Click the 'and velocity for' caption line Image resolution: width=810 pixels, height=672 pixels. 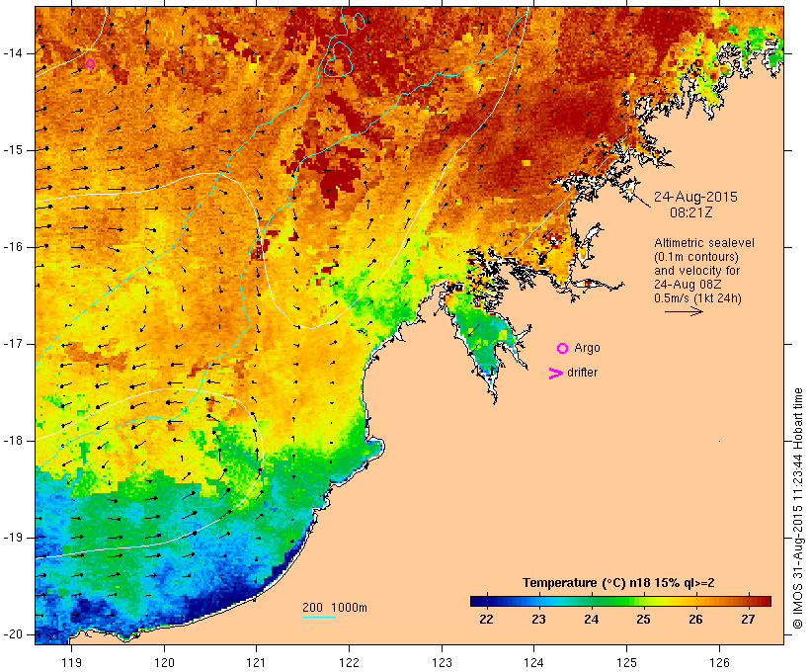click(696, 271)
